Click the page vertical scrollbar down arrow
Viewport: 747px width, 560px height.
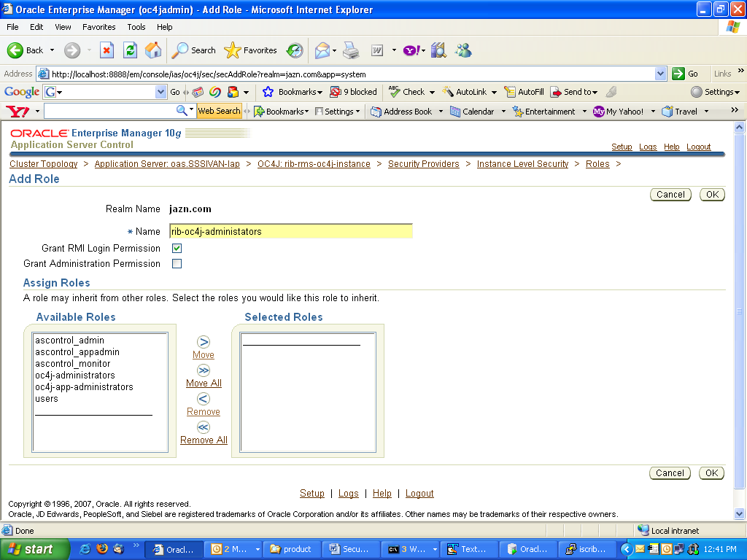(x=739, y=514)
